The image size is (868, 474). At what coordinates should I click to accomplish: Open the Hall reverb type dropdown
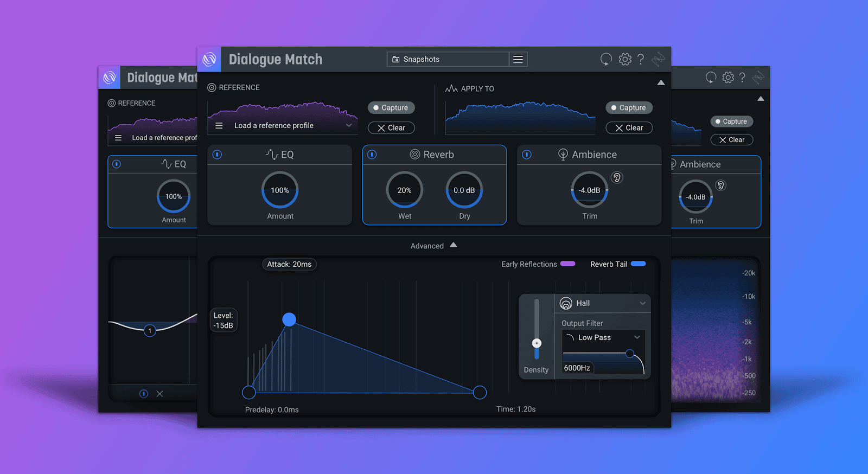642,303
